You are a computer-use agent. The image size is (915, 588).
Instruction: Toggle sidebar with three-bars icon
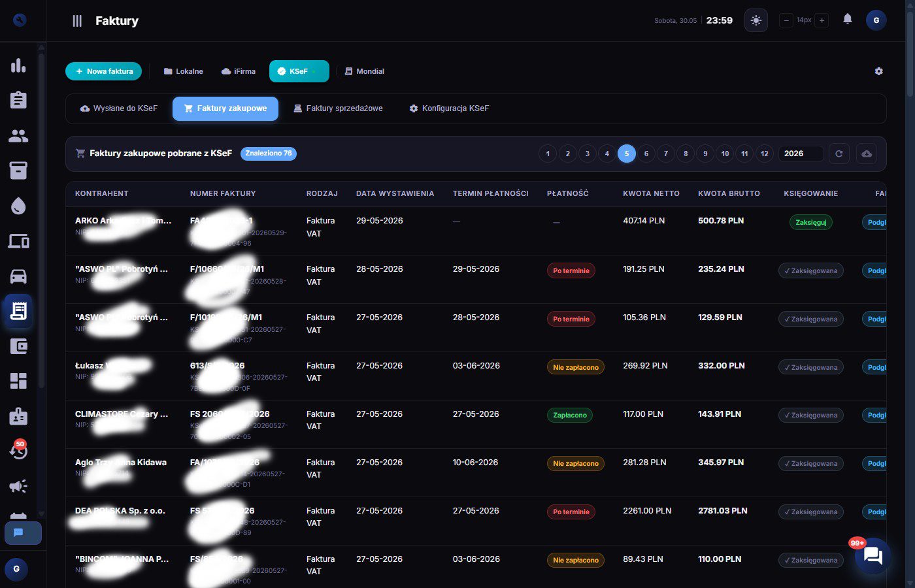click(77, 21)
